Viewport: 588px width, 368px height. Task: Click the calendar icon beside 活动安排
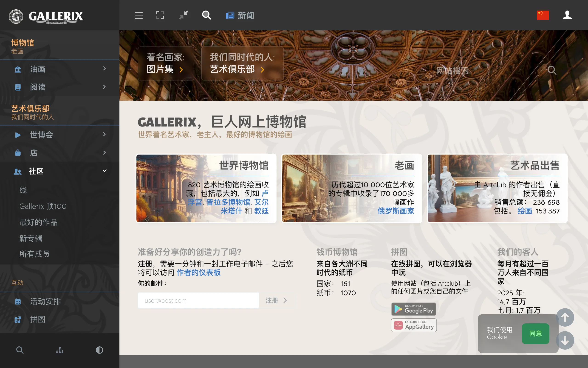pos(18,301)
